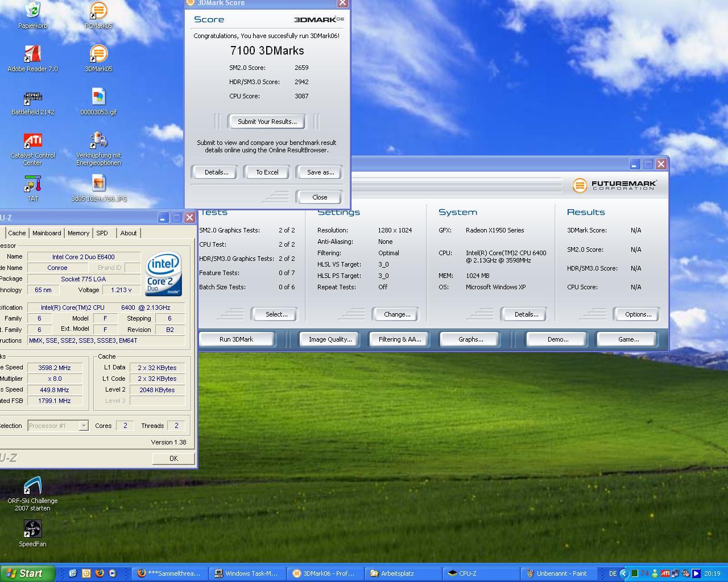Open the Papierkorb recycle bin icon
The width and height of the screenshot is (728, 582).
[x=32, y=15]
